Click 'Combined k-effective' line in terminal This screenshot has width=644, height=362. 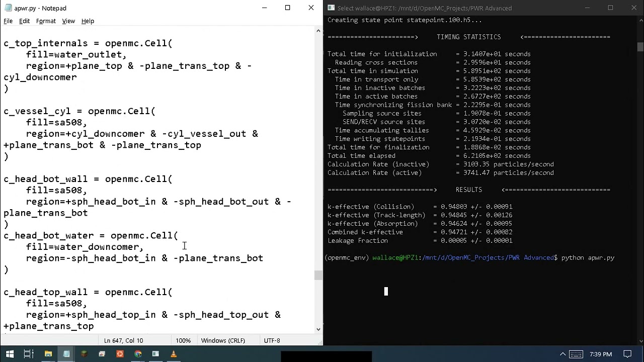(420, 232)
